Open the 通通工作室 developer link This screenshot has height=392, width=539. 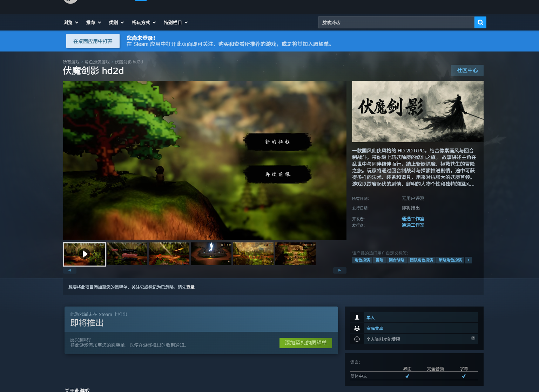pos(413,218)
